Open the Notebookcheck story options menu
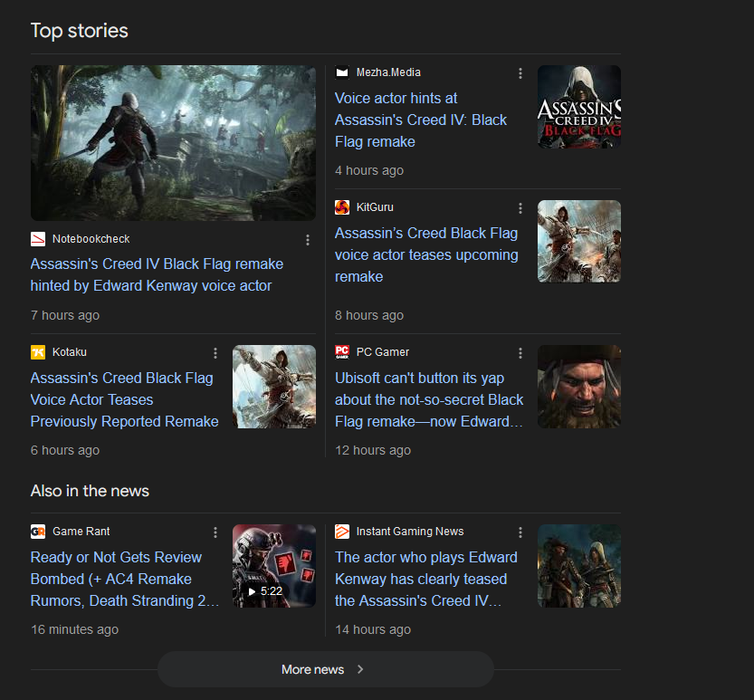 click(308, 240)
